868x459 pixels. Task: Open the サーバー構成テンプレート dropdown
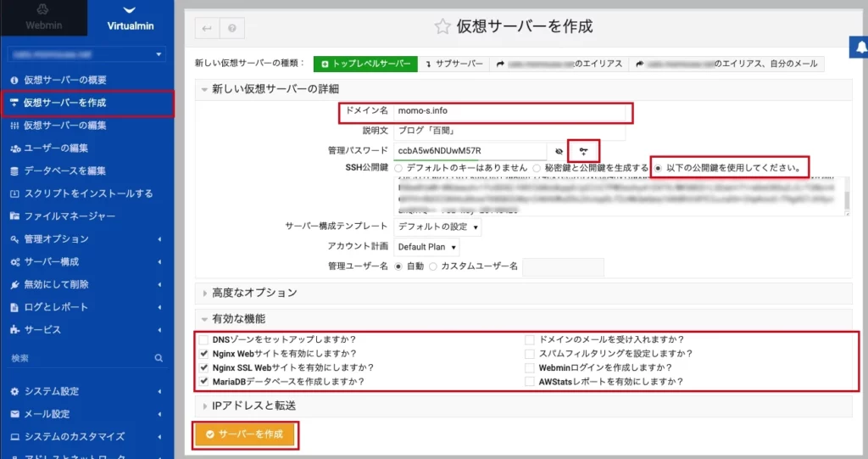(438, 227)
